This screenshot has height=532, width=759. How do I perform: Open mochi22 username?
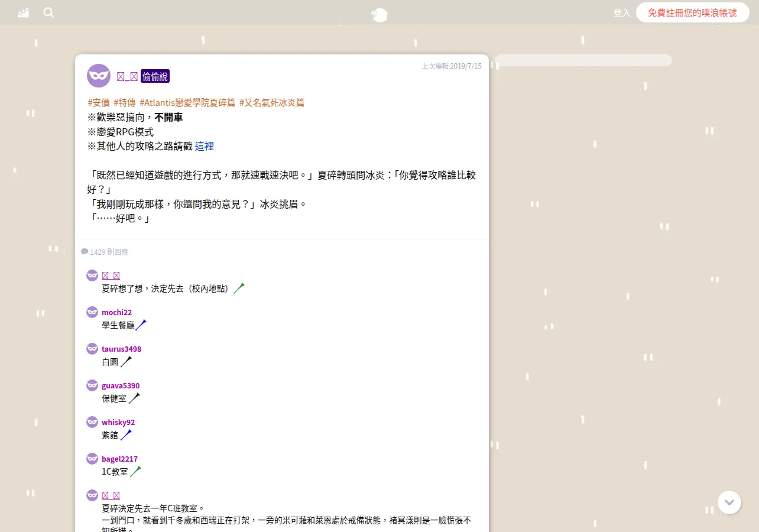click(x=116, y=312)
